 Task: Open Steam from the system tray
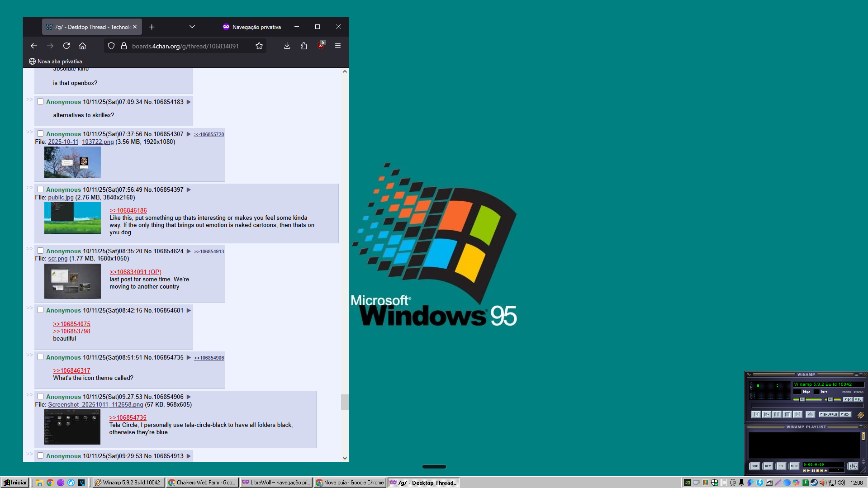point(814,483)
